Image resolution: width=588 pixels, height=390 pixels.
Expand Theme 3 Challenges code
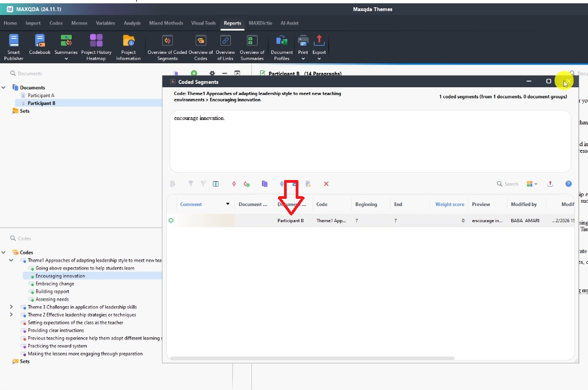(11, 307)
